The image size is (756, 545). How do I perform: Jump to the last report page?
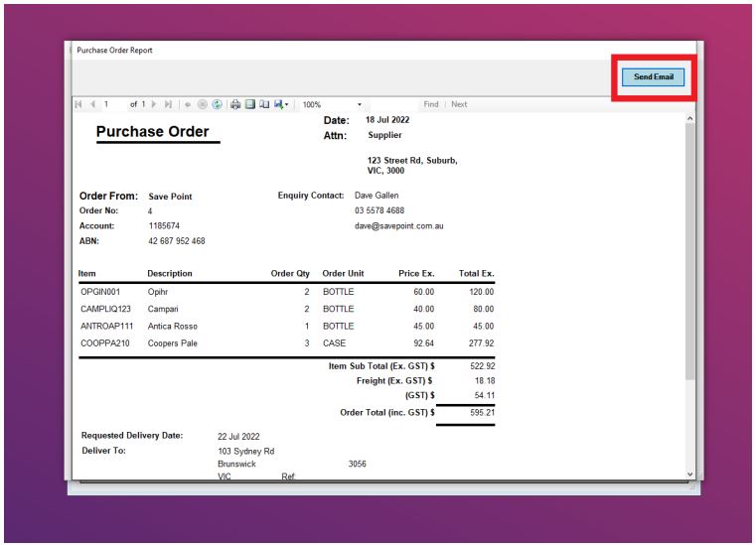168,104
